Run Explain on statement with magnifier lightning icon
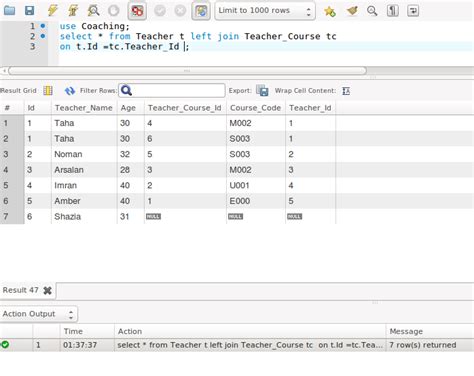 pyautogui.click(x=93, y=10)
